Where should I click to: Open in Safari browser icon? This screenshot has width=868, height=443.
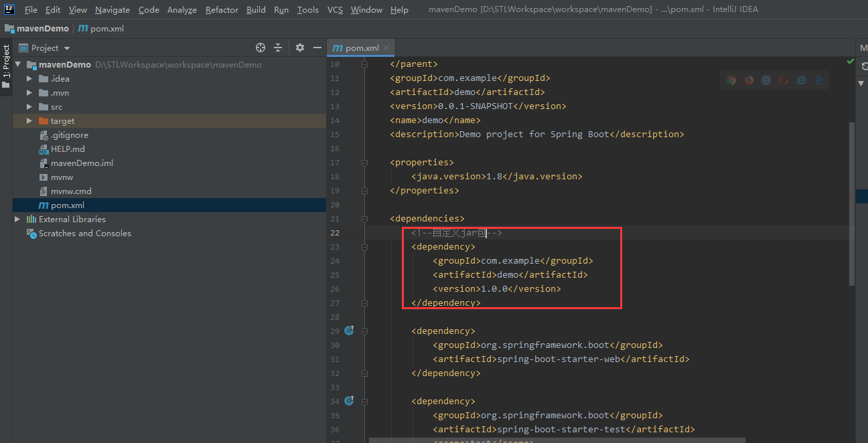click(x=766, y=80)
